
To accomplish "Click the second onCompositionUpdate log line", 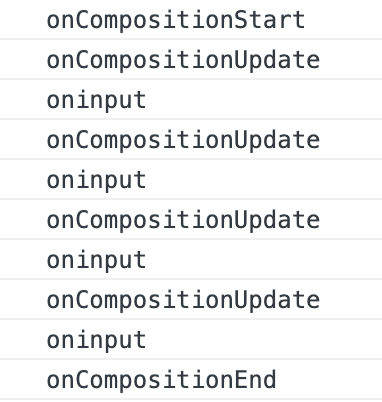I will click(183, 140).
